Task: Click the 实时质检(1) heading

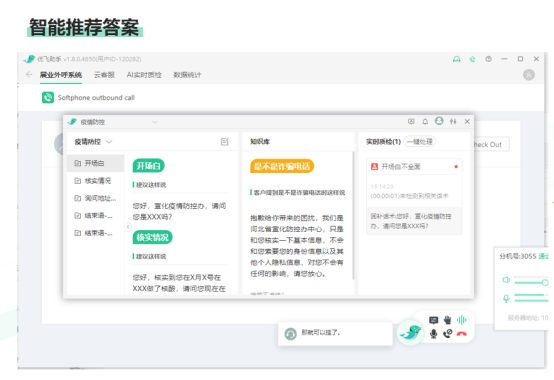Action: point(383,142)
